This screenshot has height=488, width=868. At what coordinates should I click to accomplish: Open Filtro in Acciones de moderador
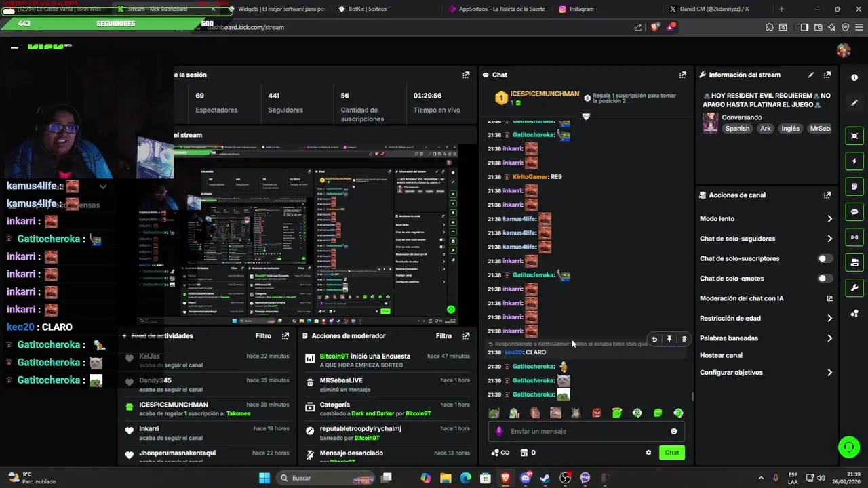tap(443, 335)
